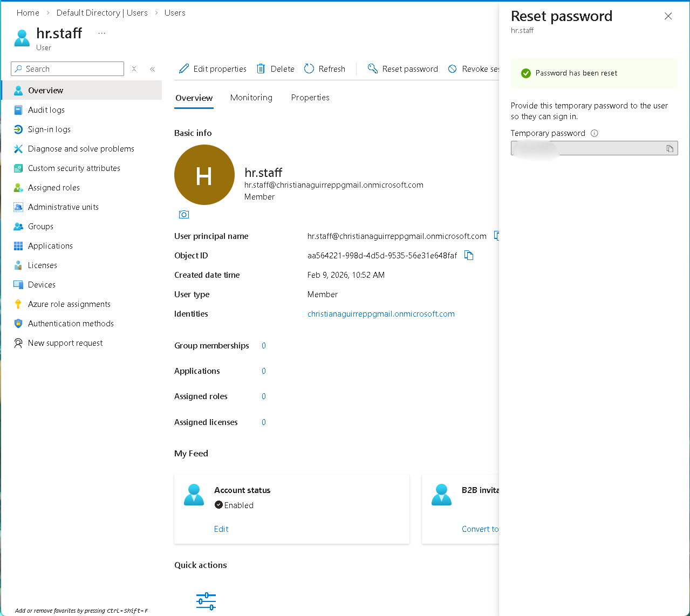Open Edit properties with the pencil icon
The image size is (690, 616).
point(183,69)
